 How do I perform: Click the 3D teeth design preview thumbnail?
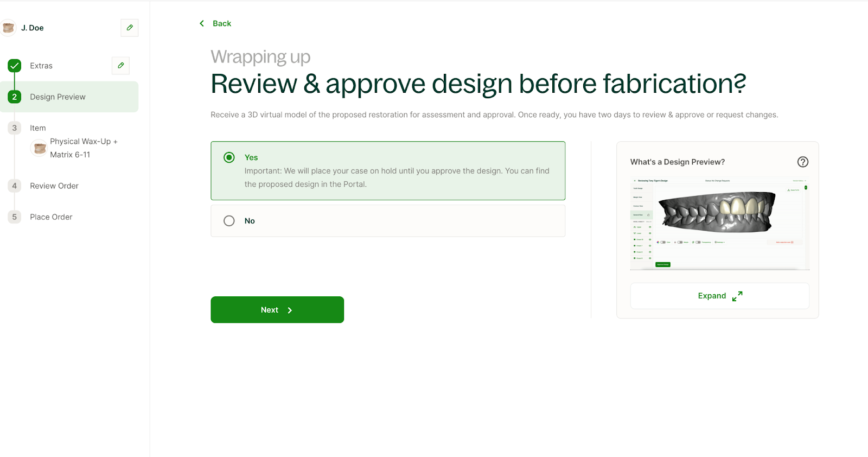719,223
